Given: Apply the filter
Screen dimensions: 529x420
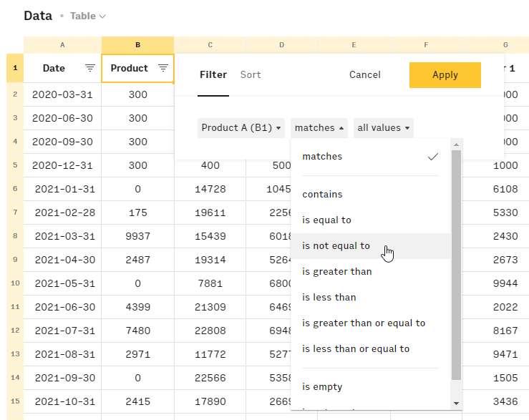Looking at the screenshot, I should pos(445,75).
